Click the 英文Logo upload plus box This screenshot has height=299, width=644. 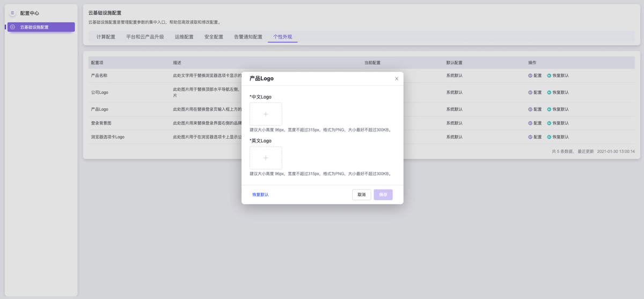point(266,158)
